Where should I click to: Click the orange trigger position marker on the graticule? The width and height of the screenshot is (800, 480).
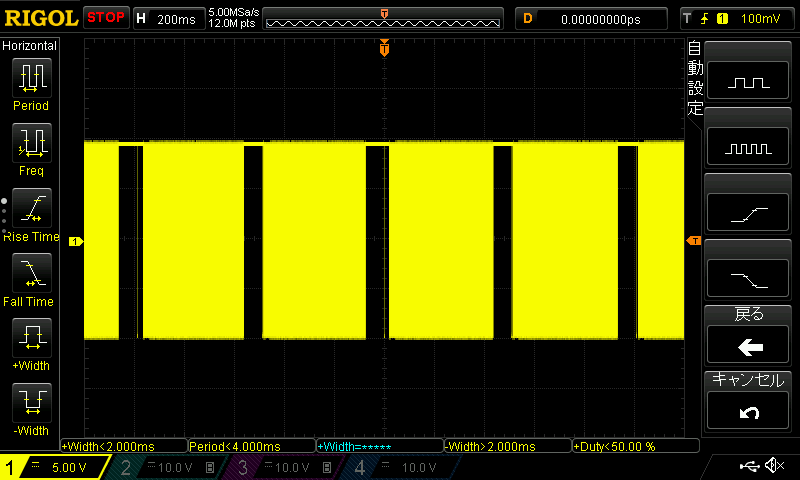[x=384, y=48]
